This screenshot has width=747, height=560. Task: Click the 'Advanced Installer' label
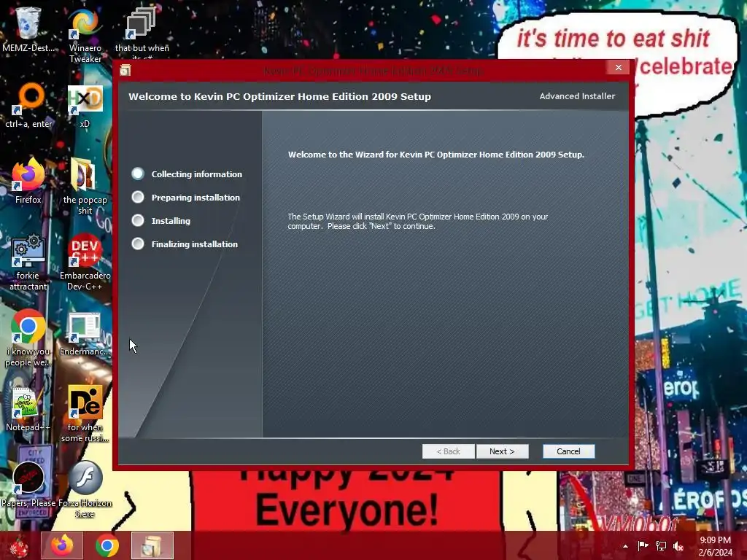click(577, 96)
